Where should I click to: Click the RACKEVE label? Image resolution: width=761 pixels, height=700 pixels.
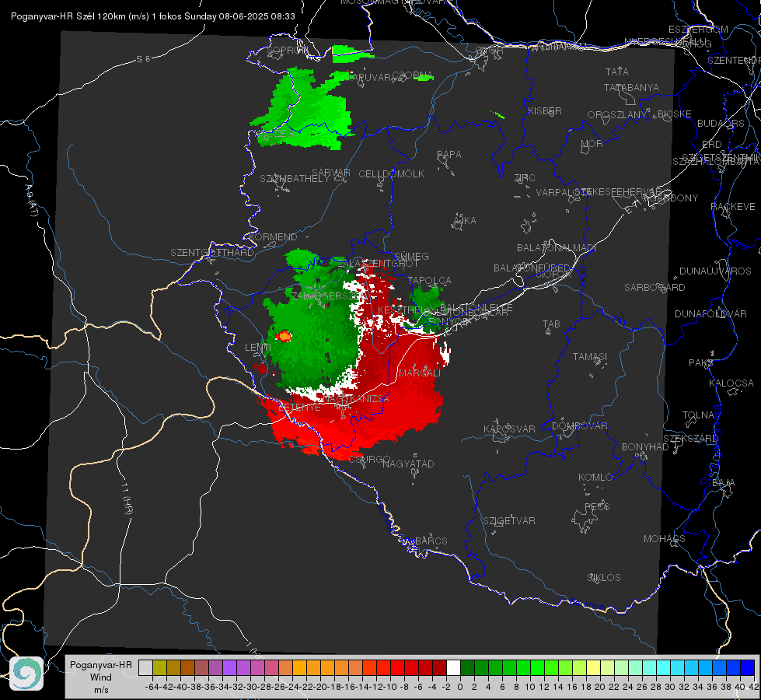[x=733, y=207]
